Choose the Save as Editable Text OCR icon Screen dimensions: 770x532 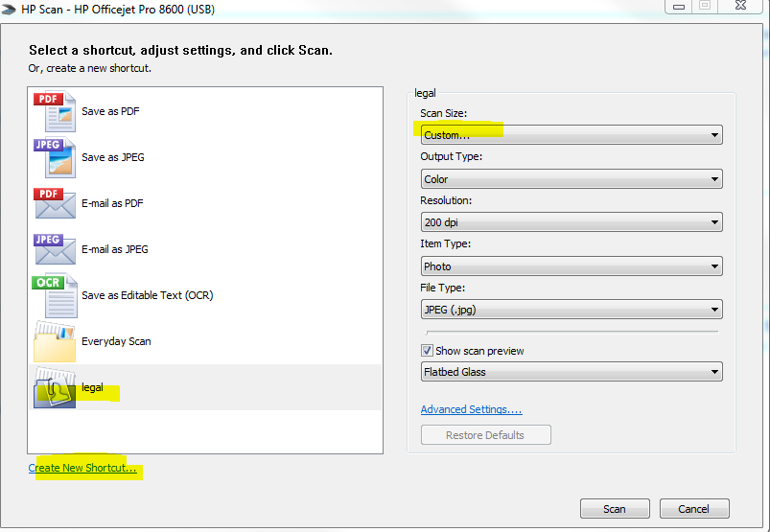(x=54, y=295)
